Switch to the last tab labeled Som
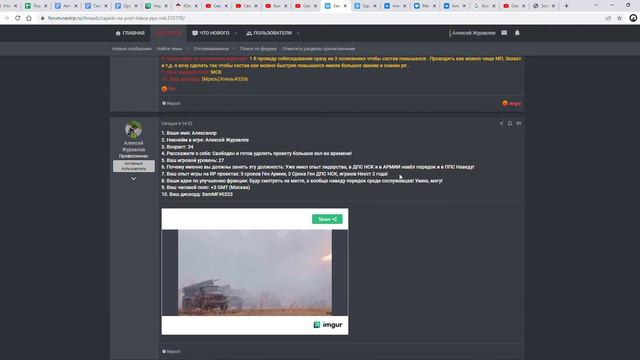This screenshot has width=640, height=360. point(544,6)
